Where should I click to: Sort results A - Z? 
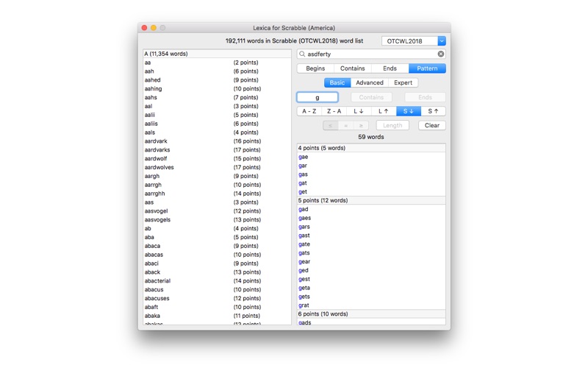pos(309,111)
